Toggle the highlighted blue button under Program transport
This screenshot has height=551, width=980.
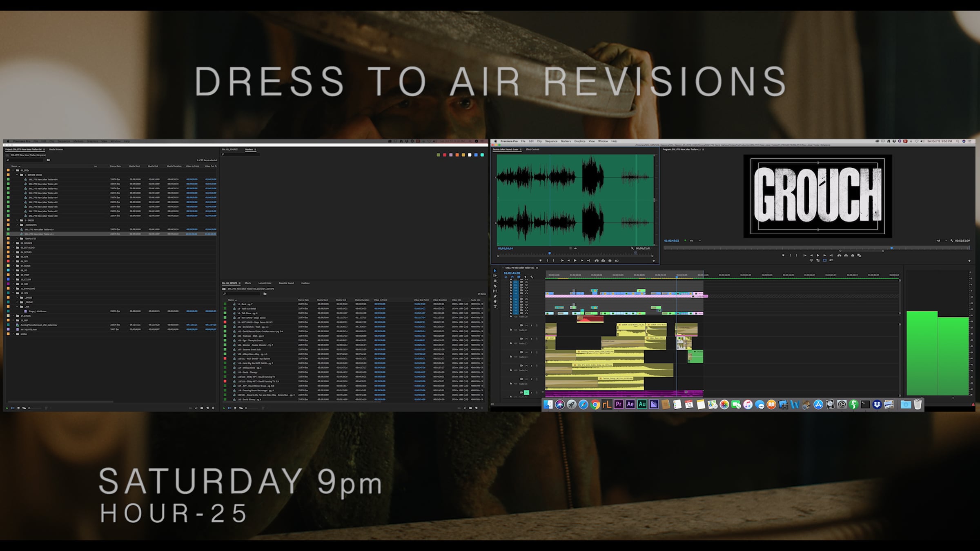pyautogui.click(x=824, y=260)
